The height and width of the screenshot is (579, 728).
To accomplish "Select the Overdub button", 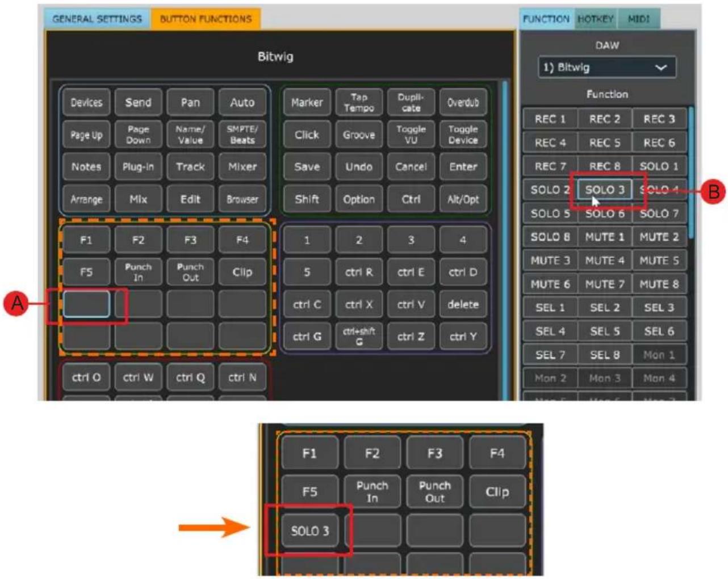I will tap(463, 102).
